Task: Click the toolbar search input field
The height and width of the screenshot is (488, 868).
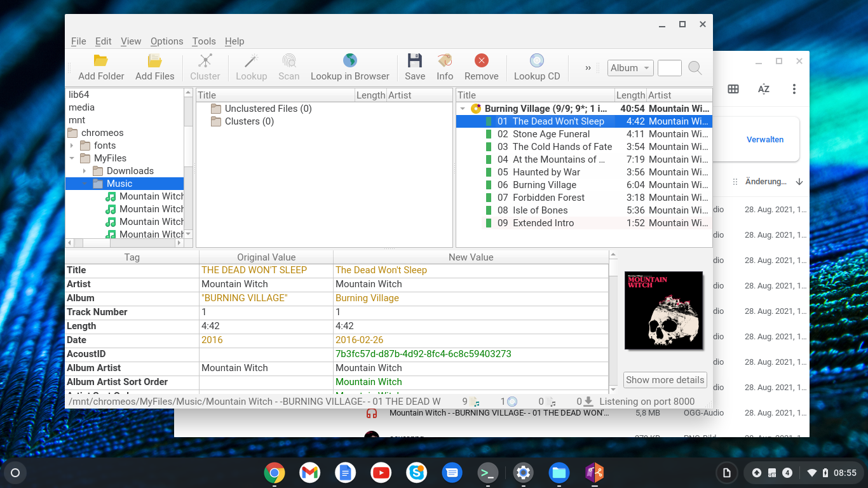Action: point(670,68)
